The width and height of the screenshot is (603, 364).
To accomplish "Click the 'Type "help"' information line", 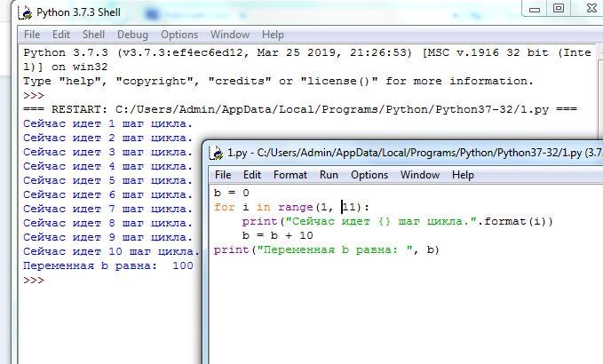I will 279,81.
